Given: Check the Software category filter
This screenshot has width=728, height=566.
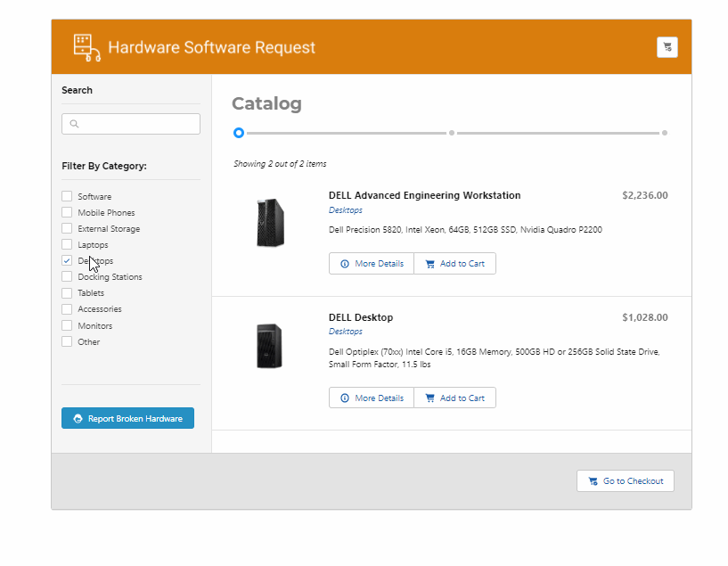Looking at the screenshot, I should coord(67,196).
